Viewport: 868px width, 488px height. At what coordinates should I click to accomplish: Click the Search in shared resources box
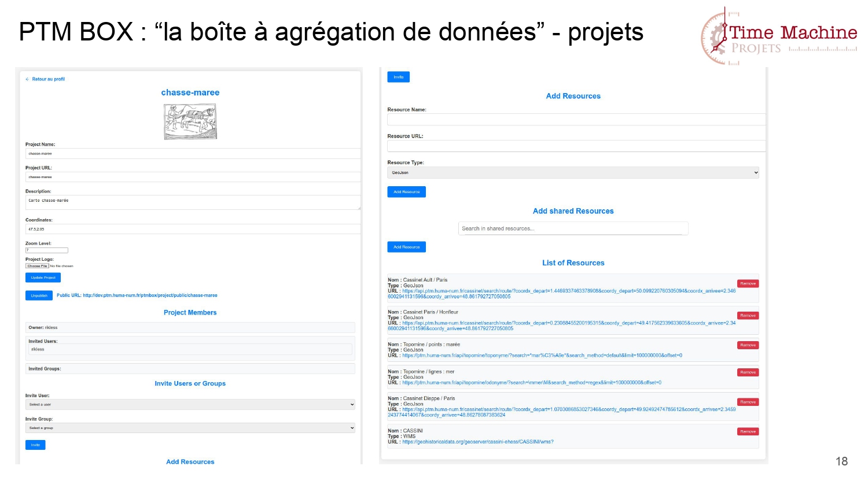click(573, 229)
